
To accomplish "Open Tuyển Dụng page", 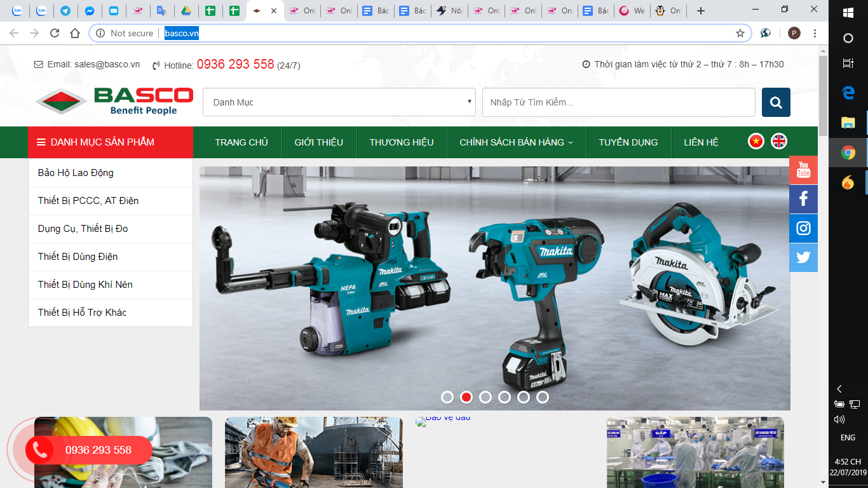I will [628, 142].
